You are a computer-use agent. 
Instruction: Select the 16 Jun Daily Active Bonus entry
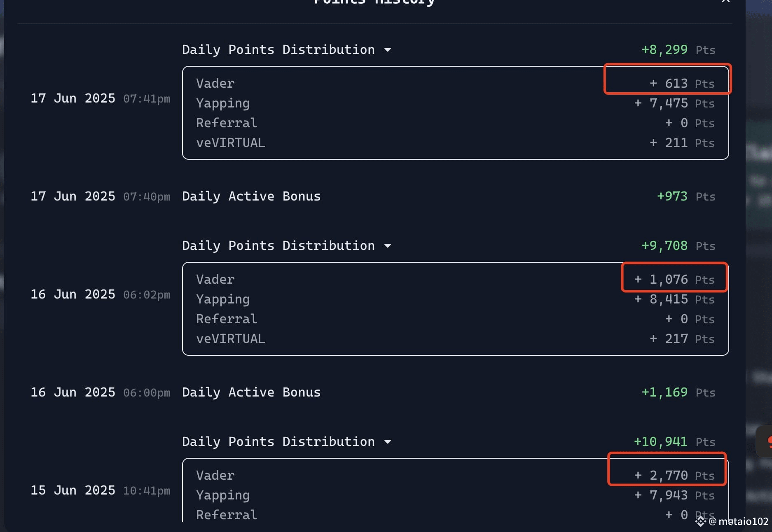click(x=373, y=392)
